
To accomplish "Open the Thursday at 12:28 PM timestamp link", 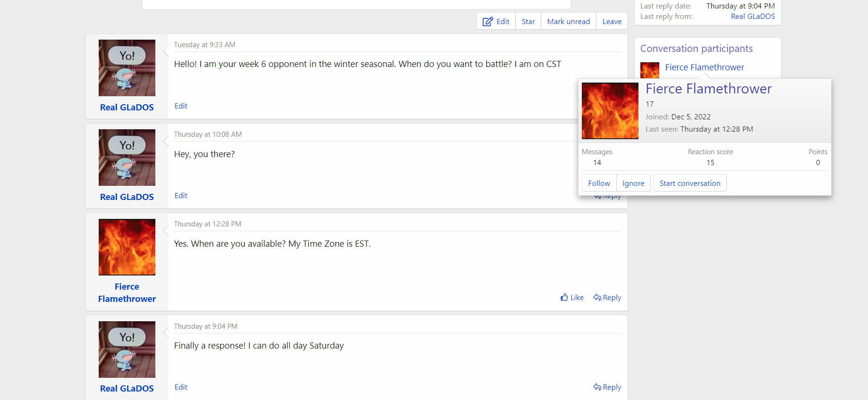I will coord(207,224).
